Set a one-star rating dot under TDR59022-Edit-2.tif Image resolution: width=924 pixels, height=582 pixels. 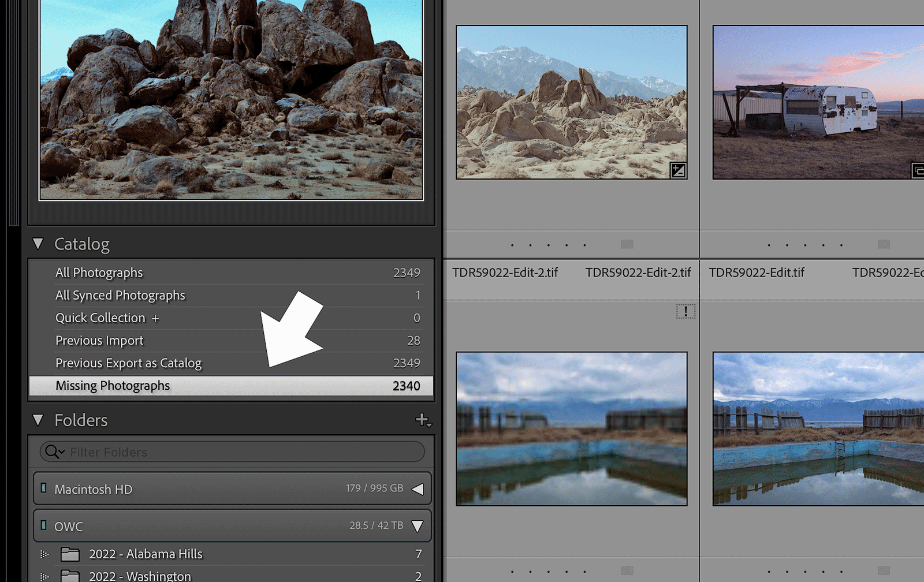(511, 245)
